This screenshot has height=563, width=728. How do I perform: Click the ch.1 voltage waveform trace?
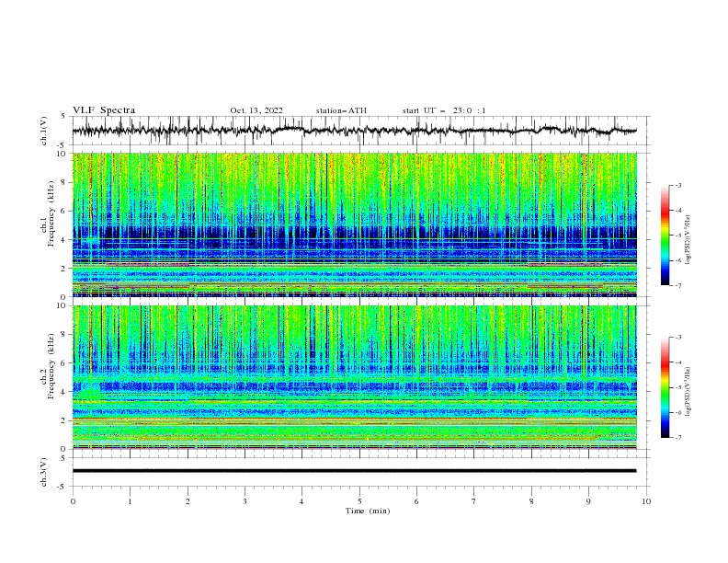(354, 131)
